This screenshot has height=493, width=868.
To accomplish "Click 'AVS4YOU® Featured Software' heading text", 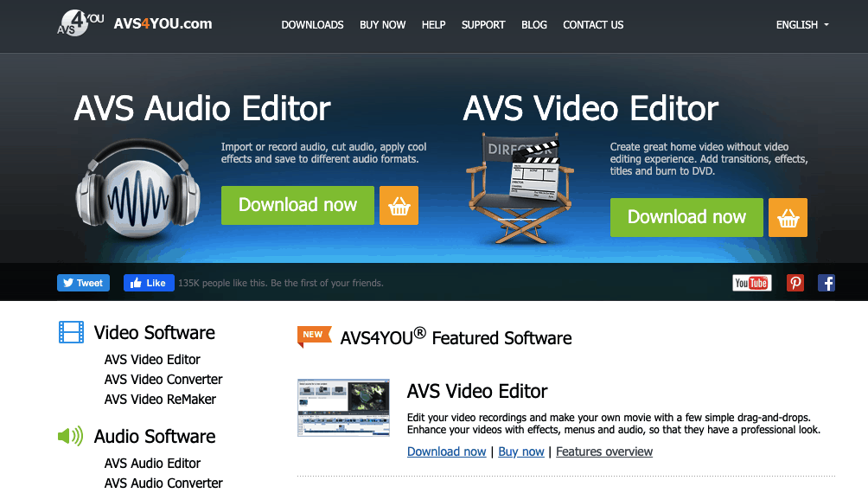I will coord(456,337).
